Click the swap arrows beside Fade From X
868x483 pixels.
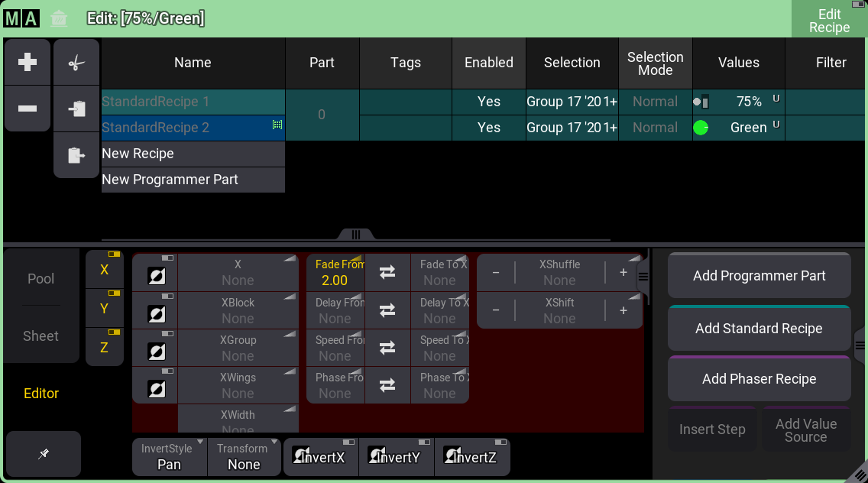click(x=387, y=272)
